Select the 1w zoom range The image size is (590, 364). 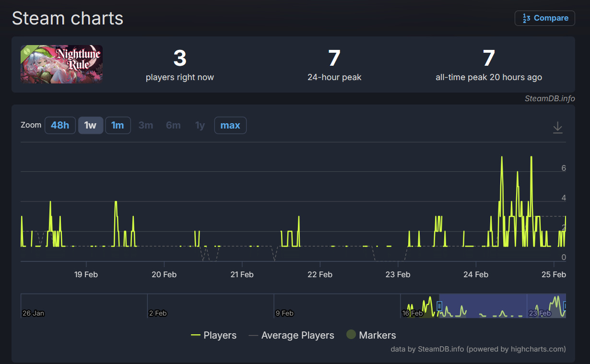[90, 126]
